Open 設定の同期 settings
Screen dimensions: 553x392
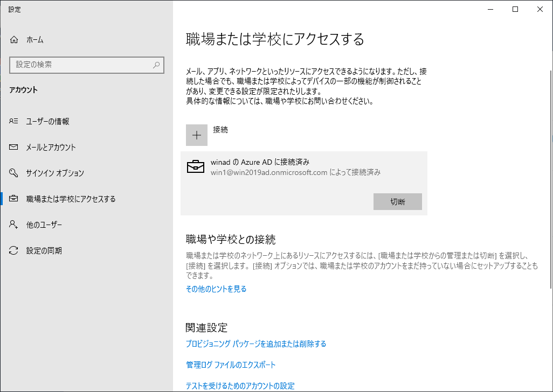tap(86, 250)
